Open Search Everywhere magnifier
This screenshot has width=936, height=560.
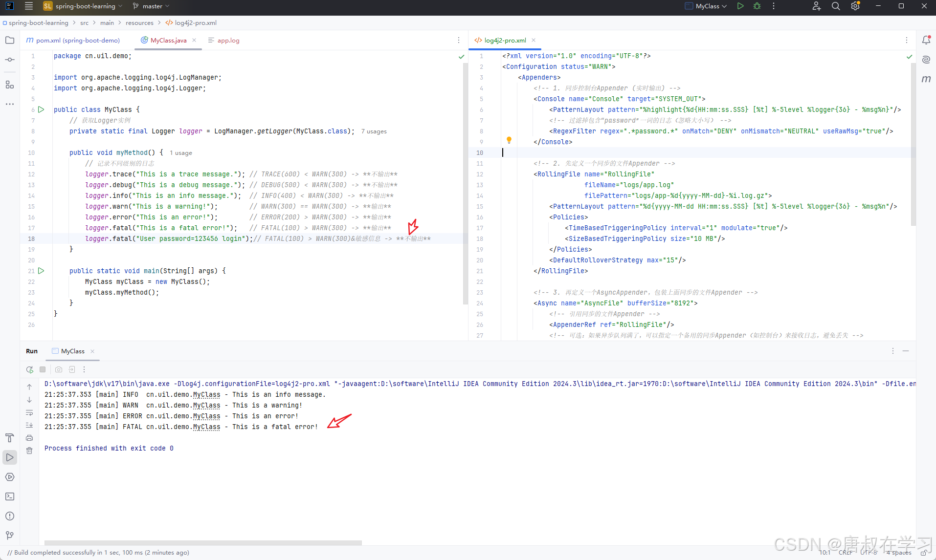click(836, 6)
